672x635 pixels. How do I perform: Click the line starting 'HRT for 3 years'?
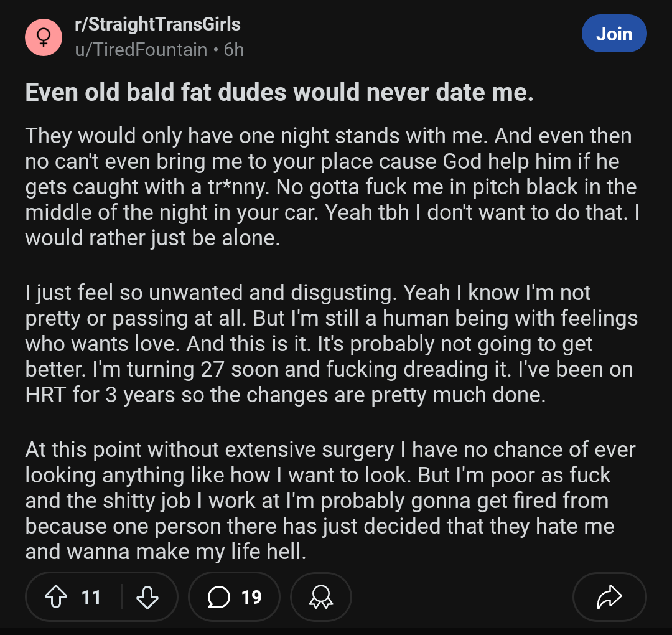tap(286, 395)
